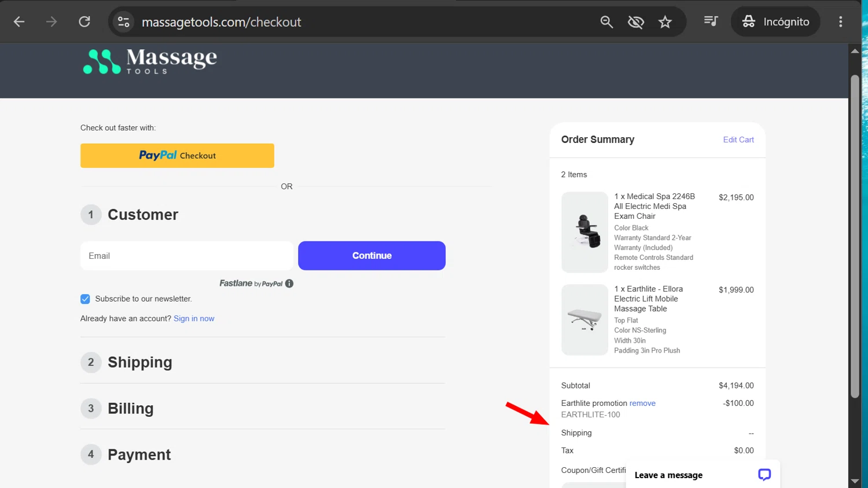Click the Edit Cart link

(x=738, y=140)
